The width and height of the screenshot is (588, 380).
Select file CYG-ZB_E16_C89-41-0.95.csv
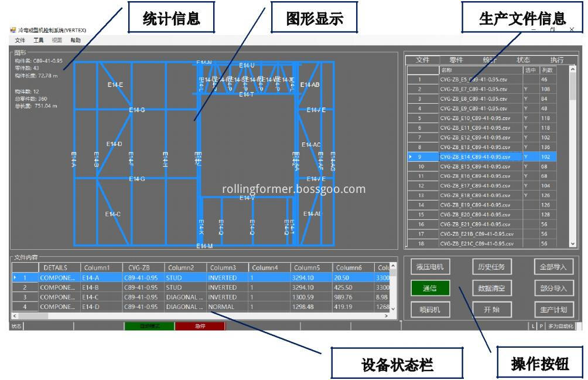pos(481,176)
